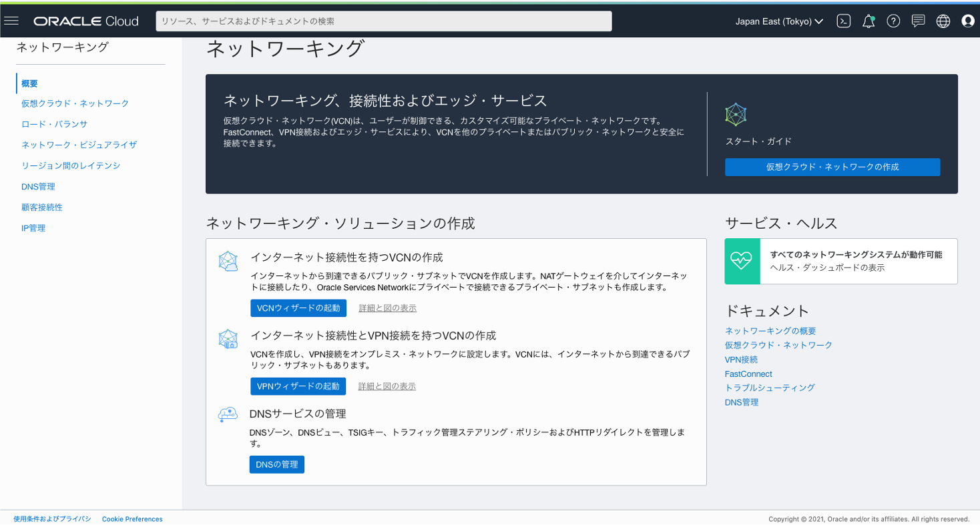Open the help question mark icon
Image resolution: width=980 pixels, height=525 pixels.
tap(893, 21)
